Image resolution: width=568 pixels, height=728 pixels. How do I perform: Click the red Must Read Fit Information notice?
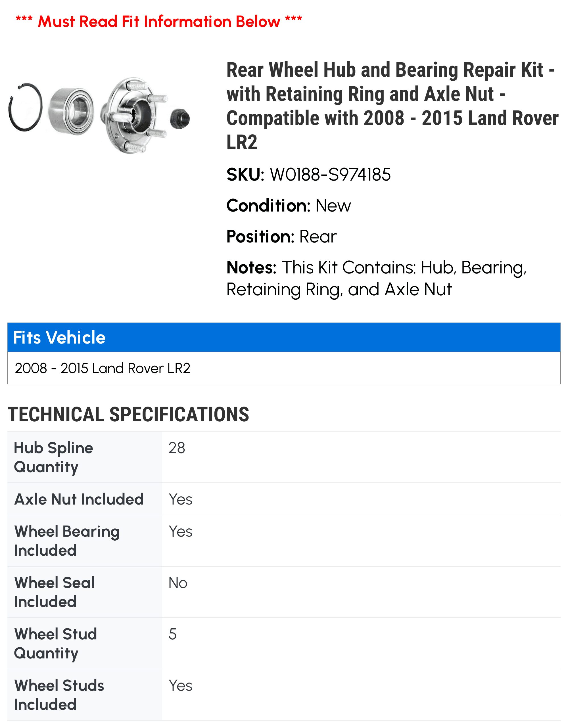click(x=159, y=21)
